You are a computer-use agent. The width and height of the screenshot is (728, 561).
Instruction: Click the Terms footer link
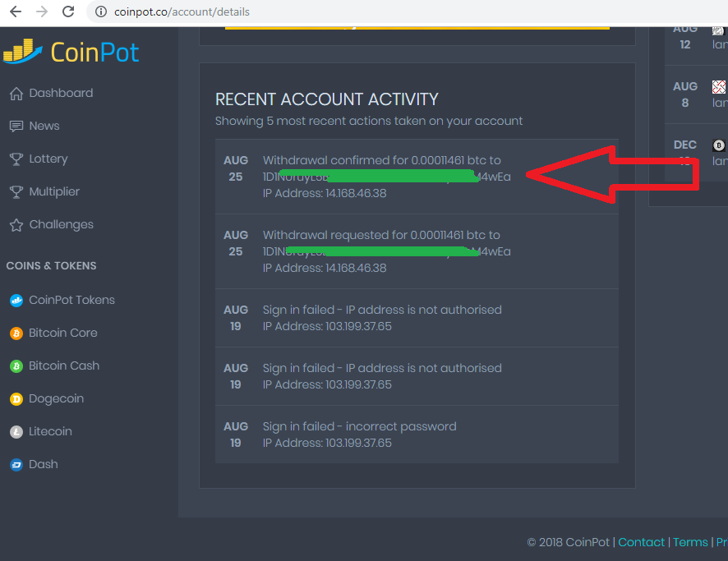tap(690, 542)
